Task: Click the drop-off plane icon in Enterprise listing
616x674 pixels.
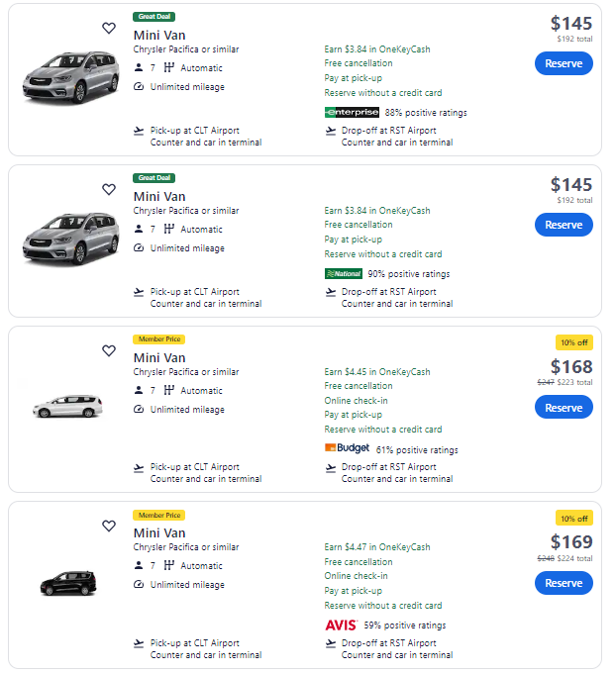Action: [331, 131]
